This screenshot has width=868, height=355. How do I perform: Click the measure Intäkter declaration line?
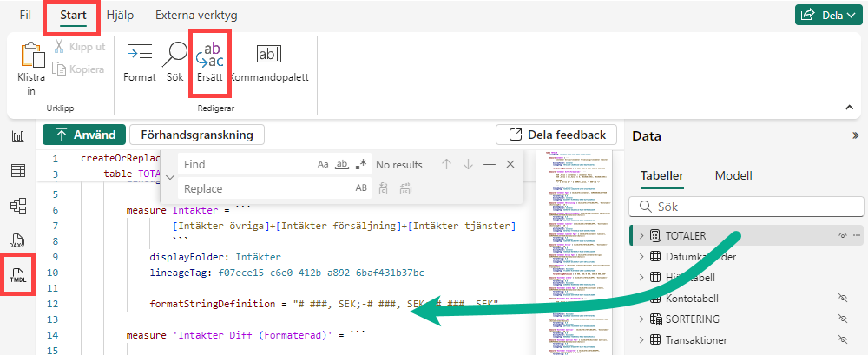(x=189, y=210)
